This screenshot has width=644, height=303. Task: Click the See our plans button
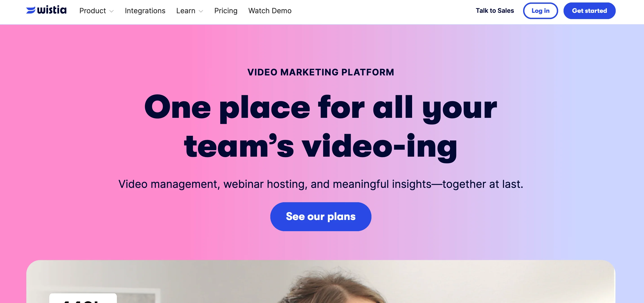[x=320, y=217]
